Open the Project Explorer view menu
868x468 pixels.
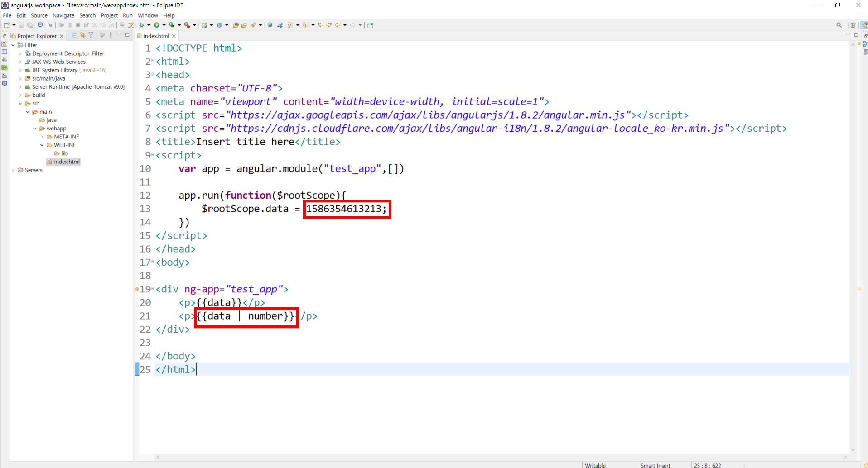click(111, 35)
